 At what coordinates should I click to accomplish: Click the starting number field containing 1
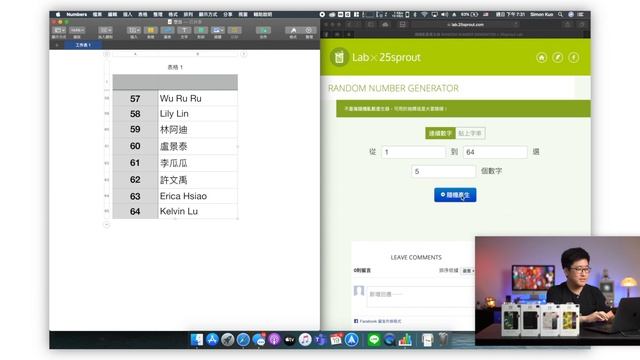click(x=413, y=152)
